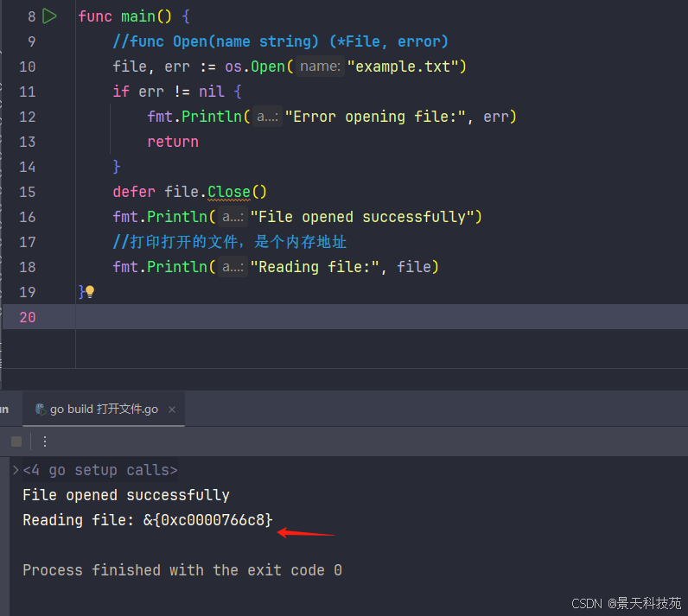Click line number 15 in the gutter
Screen dimensions: 688x616
[x=27, y=192]
